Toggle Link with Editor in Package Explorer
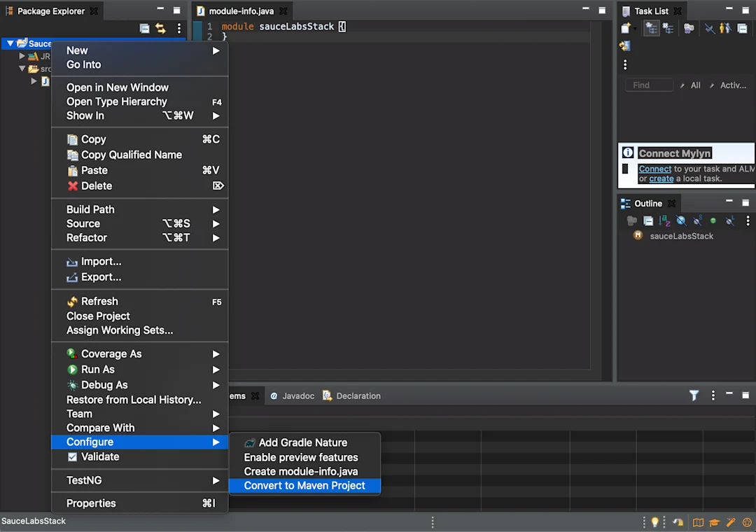 coord(160,29)
